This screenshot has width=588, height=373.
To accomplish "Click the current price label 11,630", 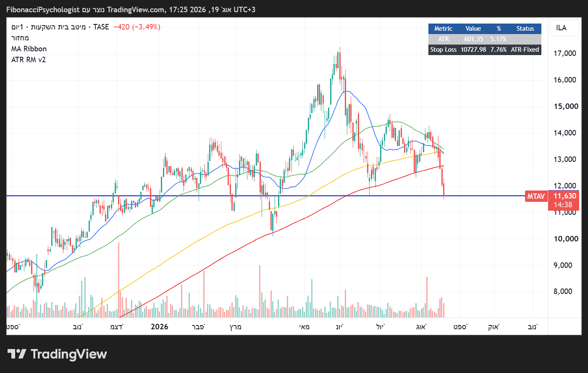I will 565,196.
